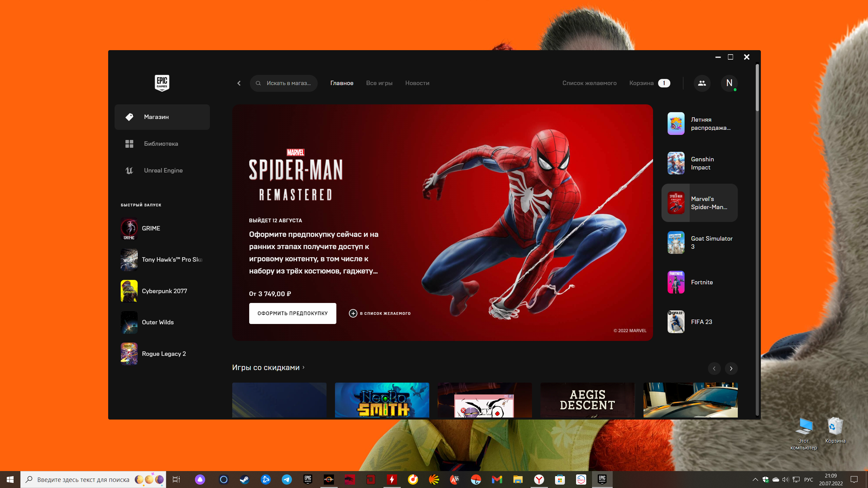Open Battle.net from the taskbar

click(266, 480)
